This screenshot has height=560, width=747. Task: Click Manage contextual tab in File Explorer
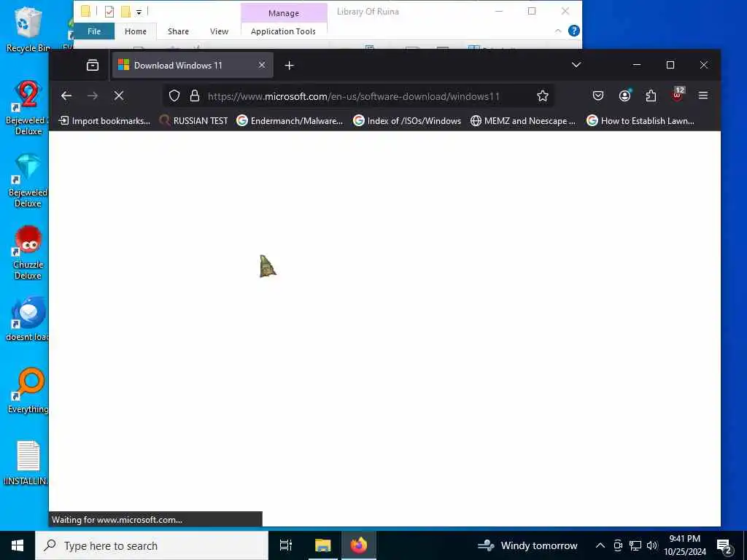284,13
